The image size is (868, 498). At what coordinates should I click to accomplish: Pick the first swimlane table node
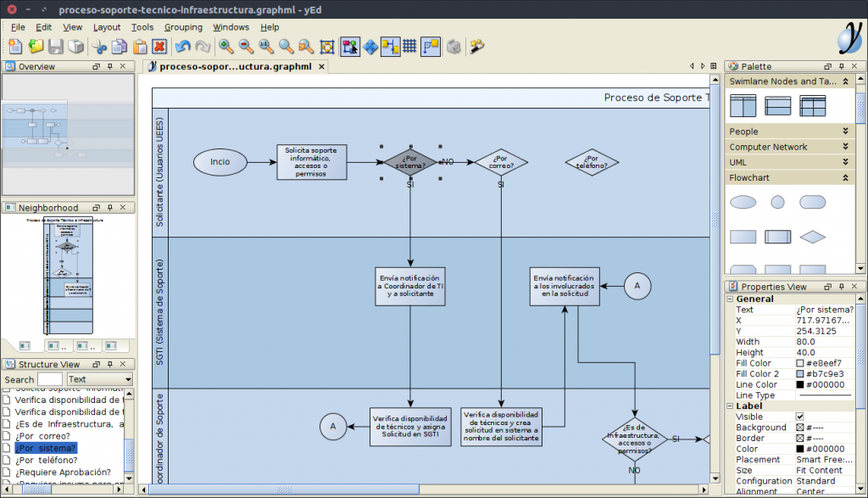pyautogui.click(x=743, y=106)
